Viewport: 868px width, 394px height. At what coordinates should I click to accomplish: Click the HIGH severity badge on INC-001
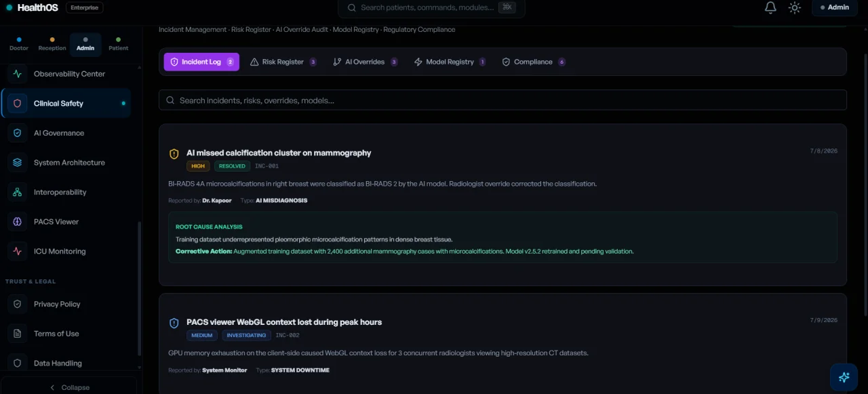pos(198,166)
